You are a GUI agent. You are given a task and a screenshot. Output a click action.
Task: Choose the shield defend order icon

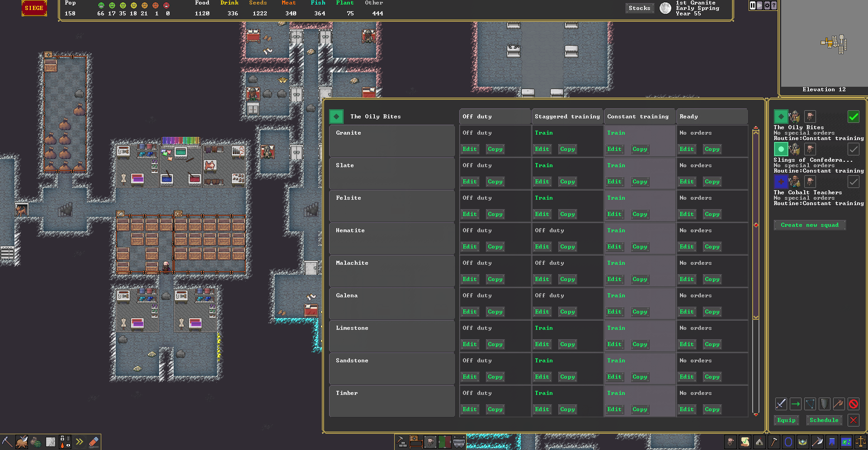(x=824, y=404)
